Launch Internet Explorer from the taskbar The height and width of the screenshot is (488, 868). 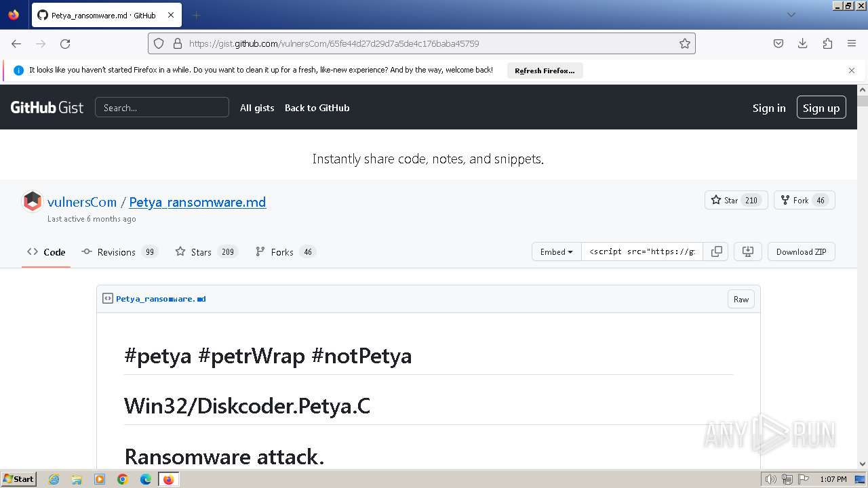54,479
